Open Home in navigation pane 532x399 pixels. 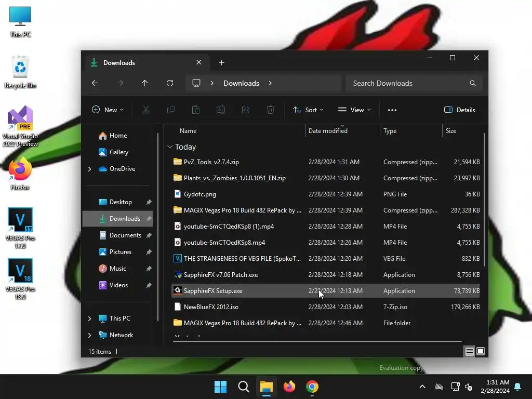[x=118, y=136]
